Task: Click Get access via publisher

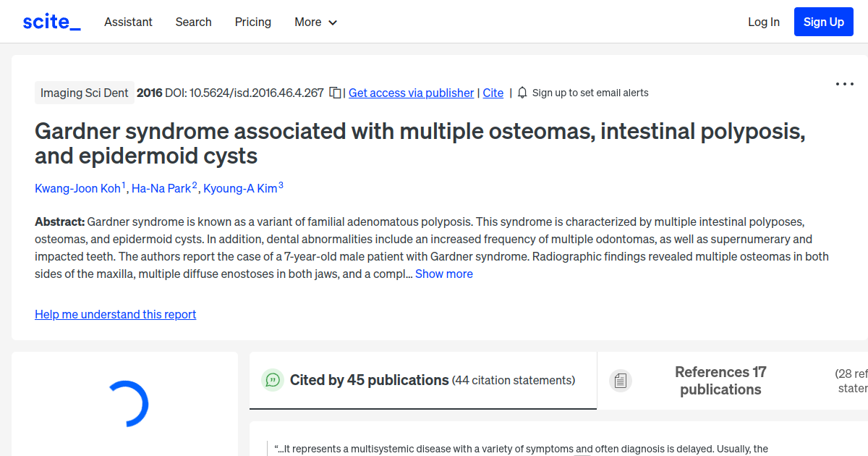Action: pyautogui.click(x=411, y=93)
